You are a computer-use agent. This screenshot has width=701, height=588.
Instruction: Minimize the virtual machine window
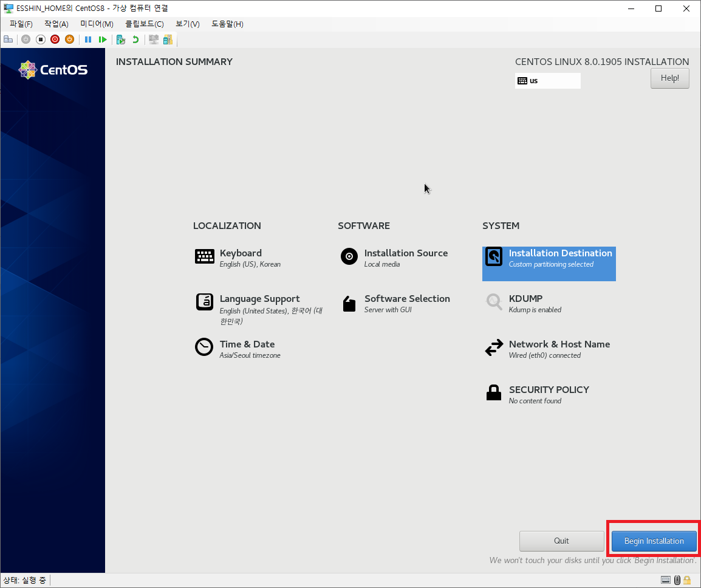(x=631, y=9)
